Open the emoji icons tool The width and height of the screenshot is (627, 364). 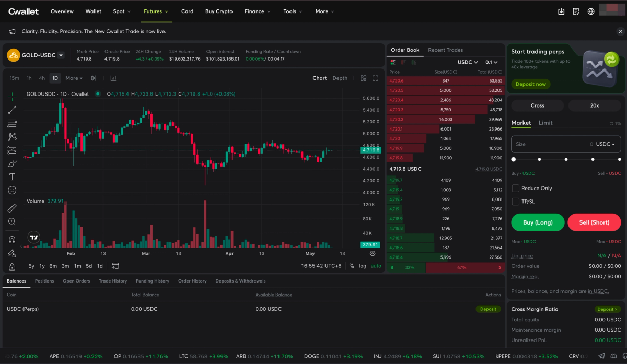(12, 191)
